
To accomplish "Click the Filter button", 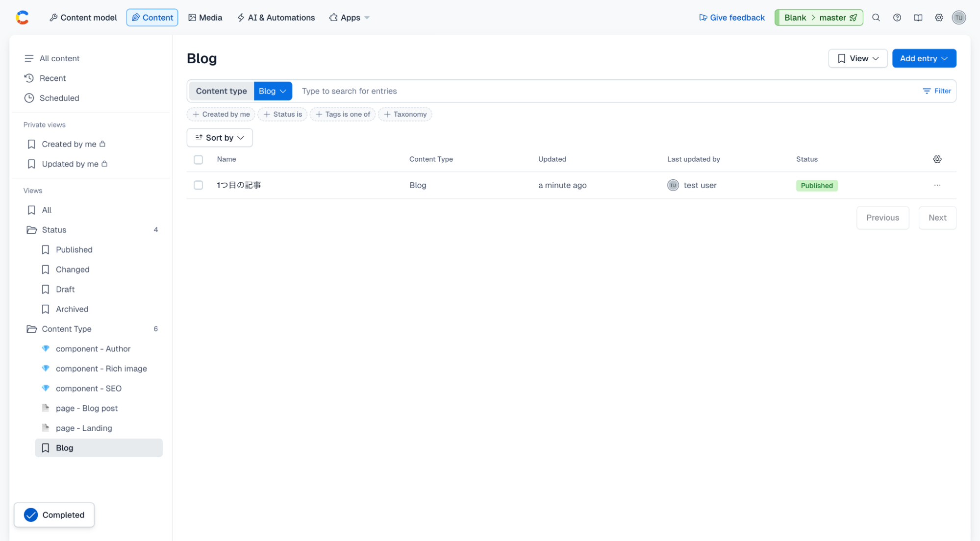I will pos(936,91).
